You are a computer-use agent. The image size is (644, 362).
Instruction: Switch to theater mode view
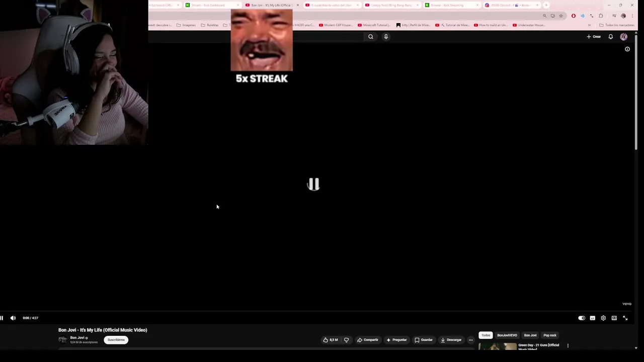614,318
